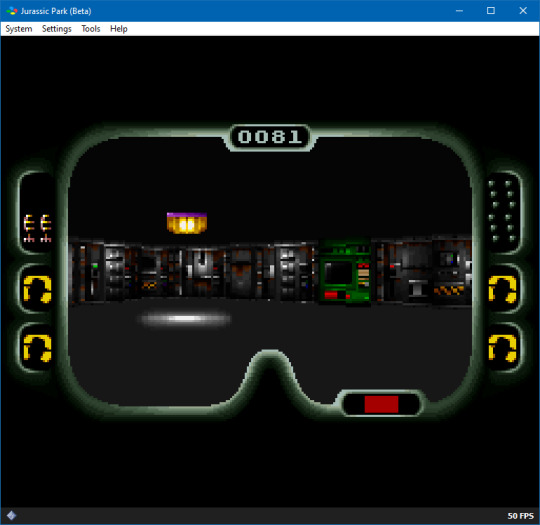This screenshot has height=525, width=540.
Task: Close the Jurassic Park emulator window
Action: (523, 11)
